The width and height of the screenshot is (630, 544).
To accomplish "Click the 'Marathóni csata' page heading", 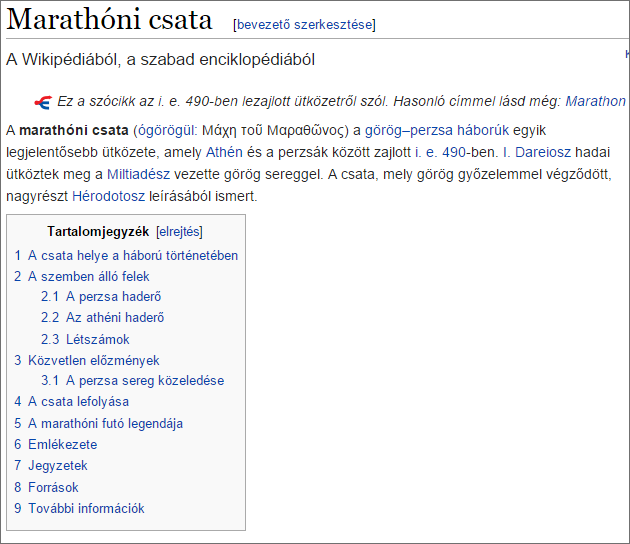I will tap(109, 19).
